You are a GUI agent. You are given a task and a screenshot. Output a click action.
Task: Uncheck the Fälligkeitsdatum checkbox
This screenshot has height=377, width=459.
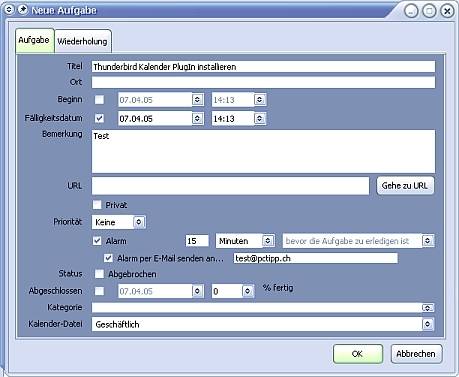(x=99, y=118)
